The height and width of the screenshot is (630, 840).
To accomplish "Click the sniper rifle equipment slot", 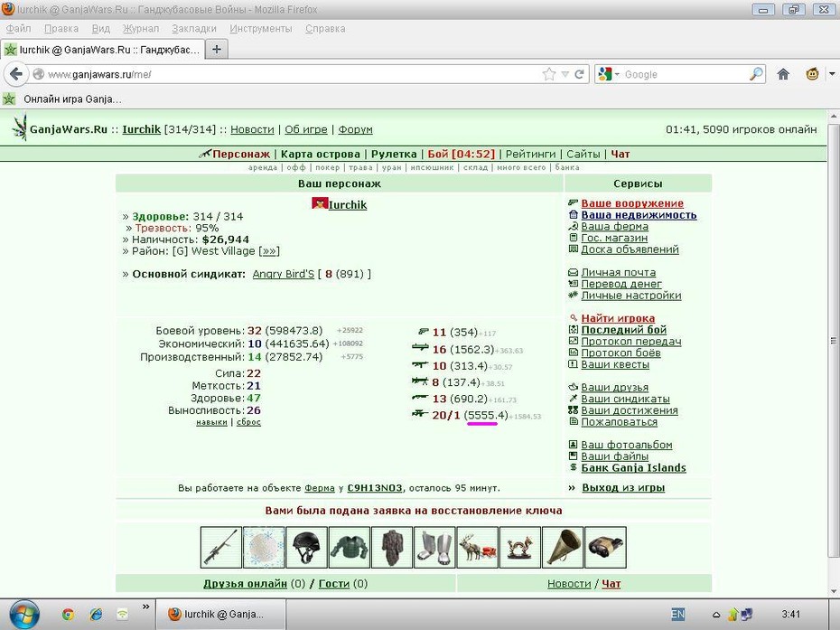I will pyautogui.click(x=220, y=547).
